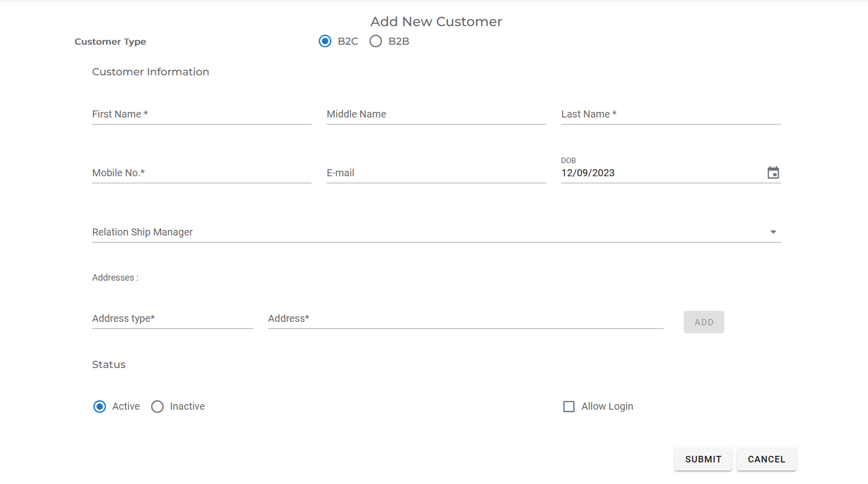
Task: Select the B2B customer type
Action: point(376,41)
